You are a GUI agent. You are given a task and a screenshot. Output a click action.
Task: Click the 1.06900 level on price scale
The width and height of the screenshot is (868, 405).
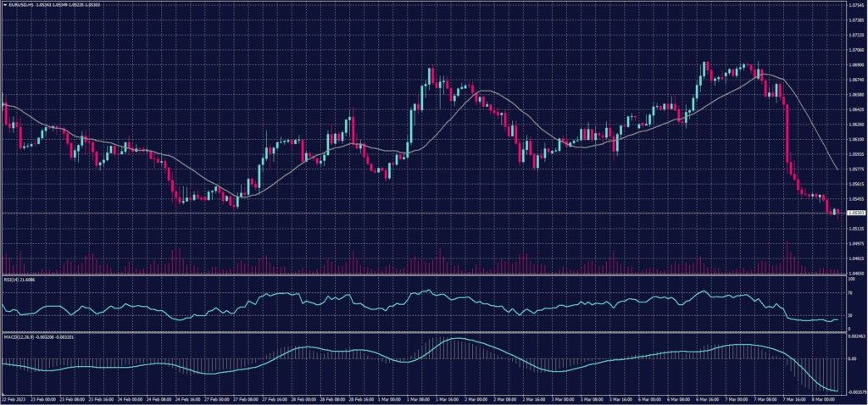pos(854,65)
